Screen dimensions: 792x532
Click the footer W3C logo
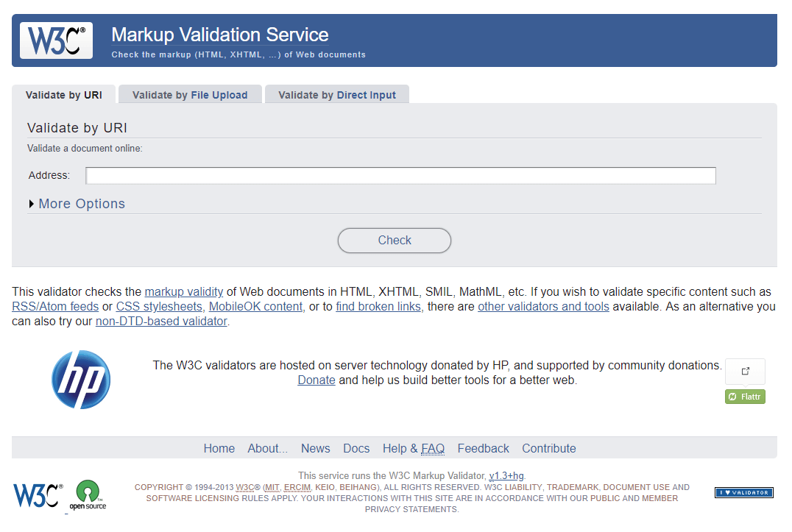pos(38,495)
